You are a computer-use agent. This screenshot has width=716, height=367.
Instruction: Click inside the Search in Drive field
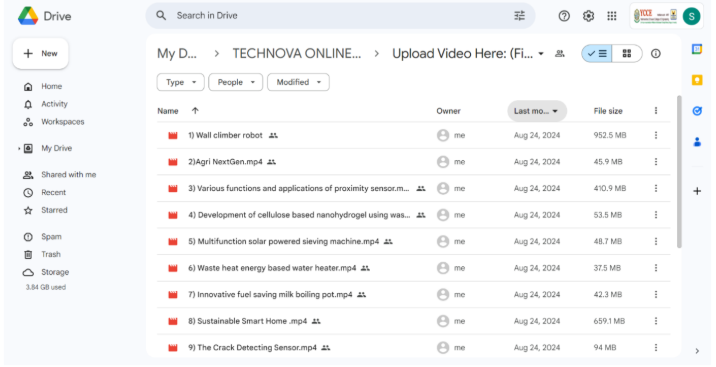click(340, 16)
